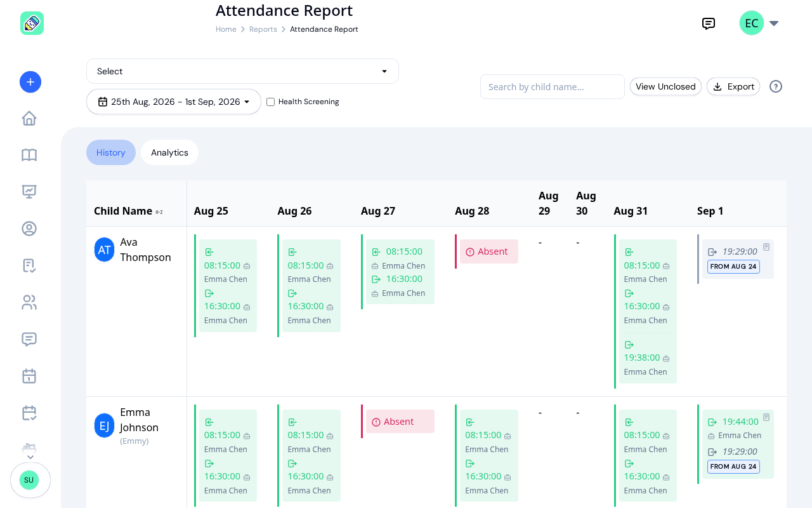Viewport: 812px width, 508px height.
Task: Click the SU avatar at sidebar bottom
Action: [29, 480]
